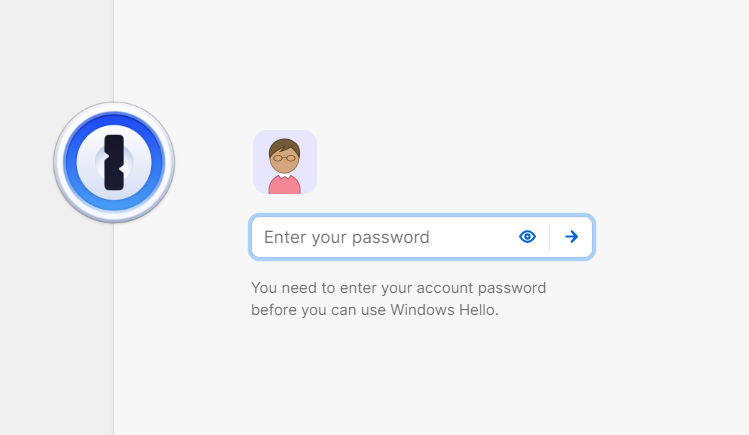The width and height of the screenshot is (749, 435).
Task: Click the "Enter your password" placeholder text
Action: pyautogui.click(x=347, y=237)
